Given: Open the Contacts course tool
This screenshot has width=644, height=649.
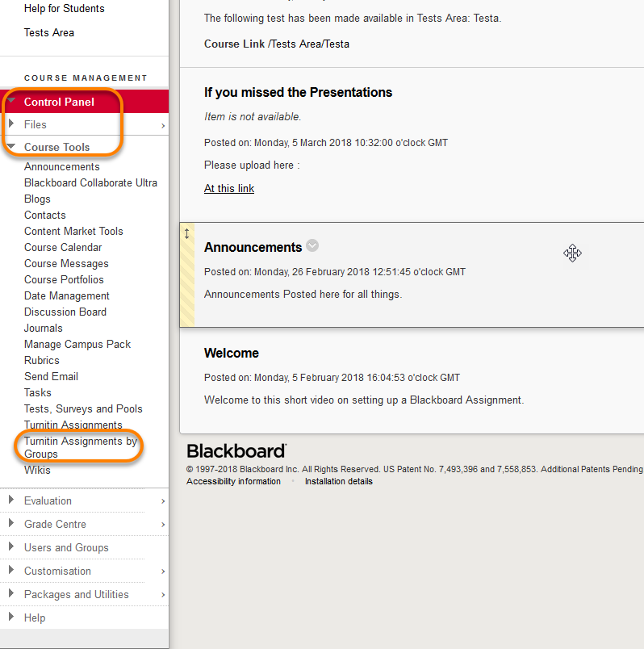Looking at the screenshot, I should pyautogui.click(x=44, y=215).
